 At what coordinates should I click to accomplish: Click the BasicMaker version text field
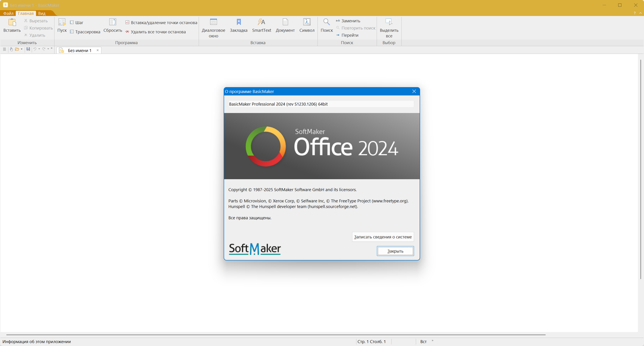pos(321,104)
